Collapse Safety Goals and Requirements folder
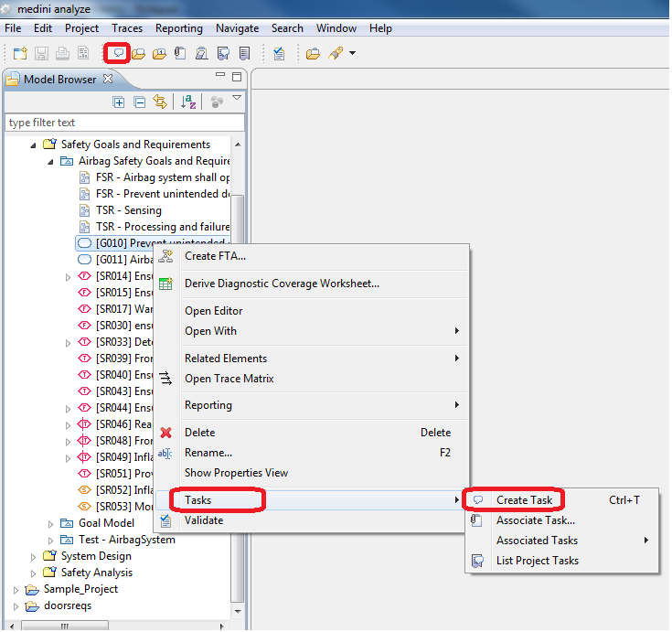672x632 pixels. 35,145
